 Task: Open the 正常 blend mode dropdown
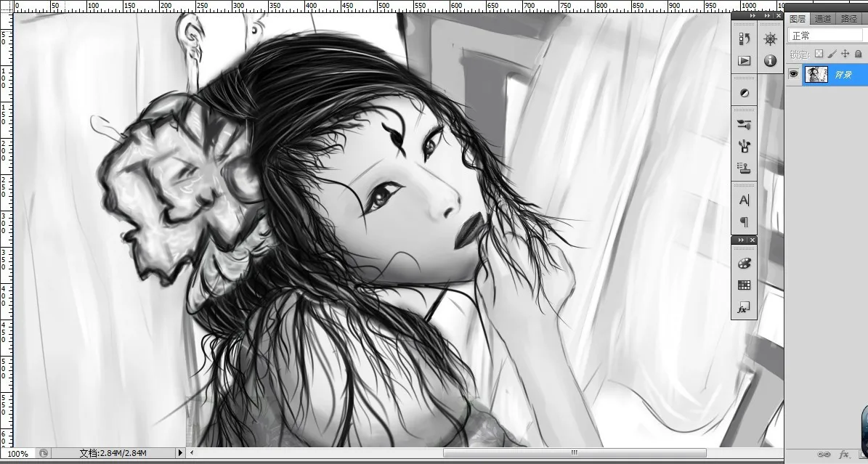point(827,36)
